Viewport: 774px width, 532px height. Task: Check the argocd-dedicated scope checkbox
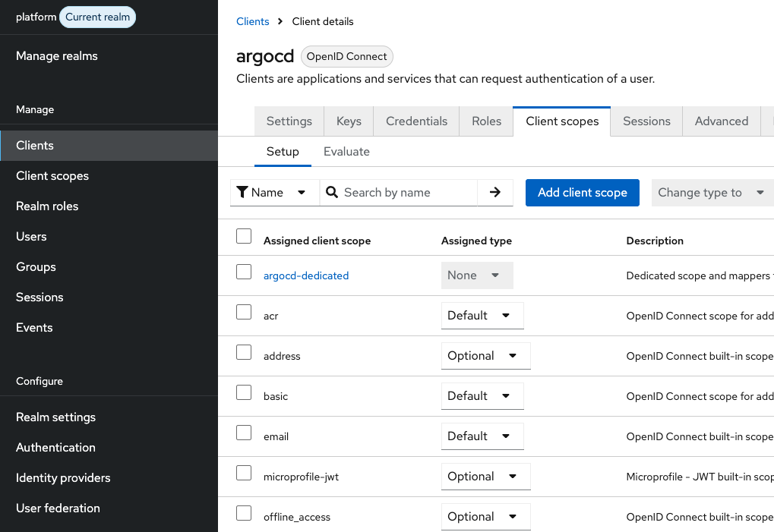point(244,272)
